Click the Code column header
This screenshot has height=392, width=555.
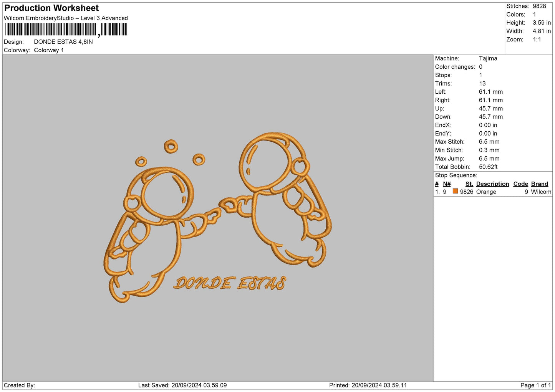521,184
